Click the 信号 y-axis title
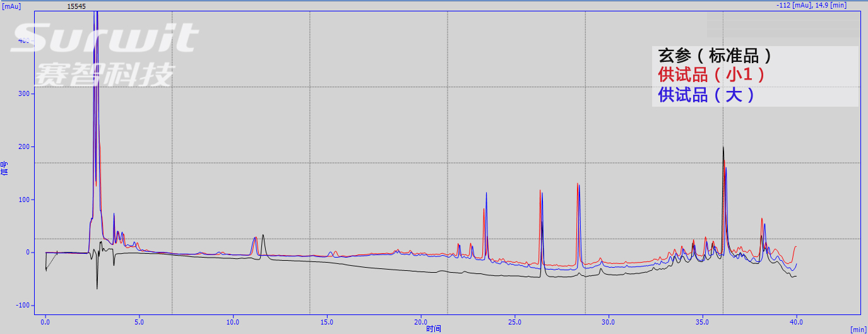The height and width of the screenshot is (334, 868). tap(5, 168)
